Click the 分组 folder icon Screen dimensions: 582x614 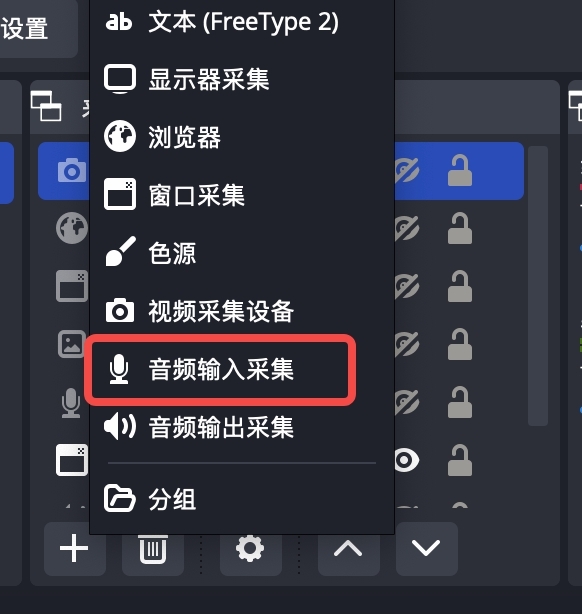(x=120, y=498)
